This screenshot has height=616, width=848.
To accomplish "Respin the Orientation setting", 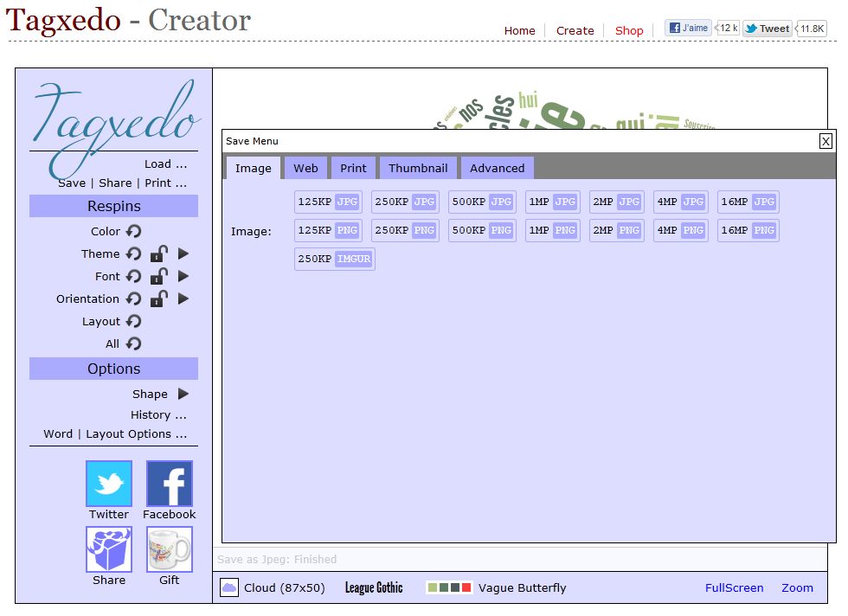I will pos(133,299).
